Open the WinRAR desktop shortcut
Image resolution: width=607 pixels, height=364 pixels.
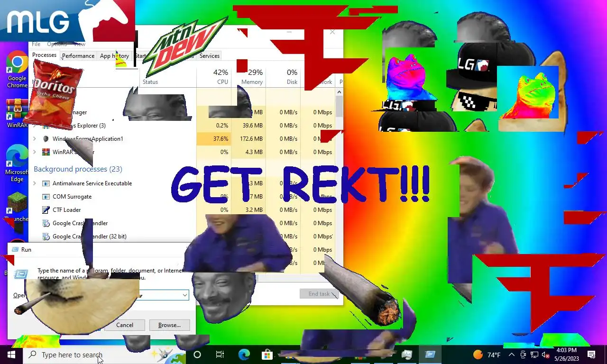(x=17, y=114)
